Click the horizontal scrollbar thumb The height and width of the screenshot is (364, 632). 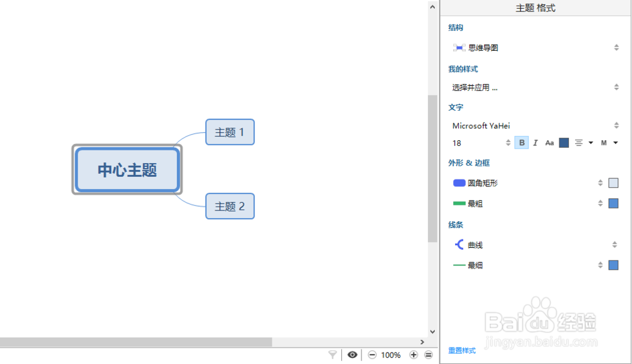pyautogui.click(x=136, y=342)
